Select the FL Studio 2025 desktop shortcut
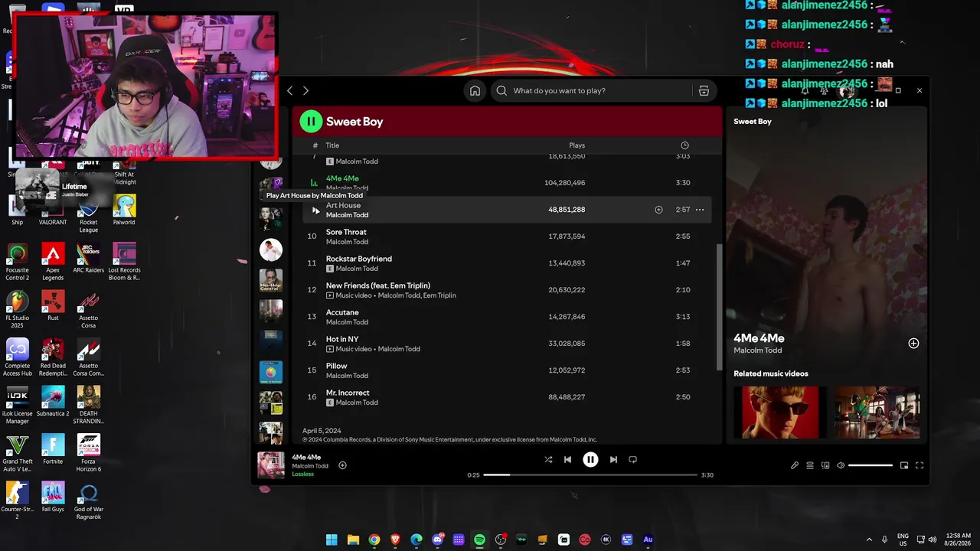The image size is (980, 551). [17, 309]
